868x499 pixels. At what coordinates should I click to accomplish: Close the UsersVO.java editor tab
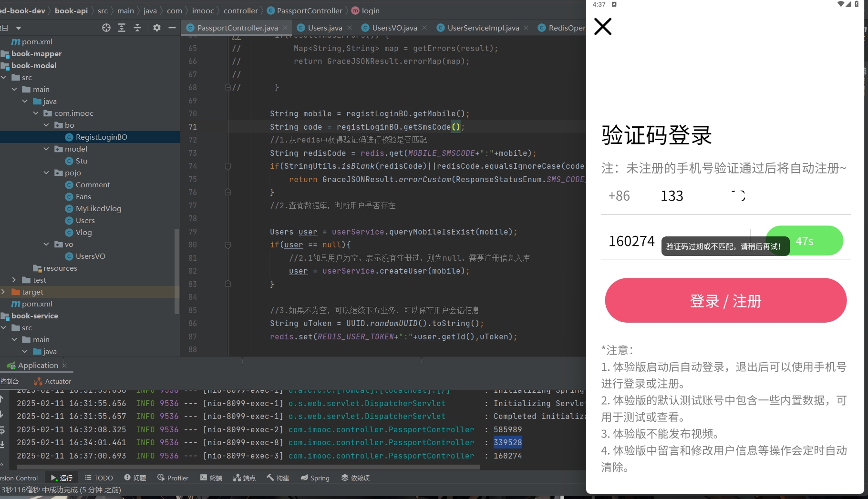click(x=424, y=28)
